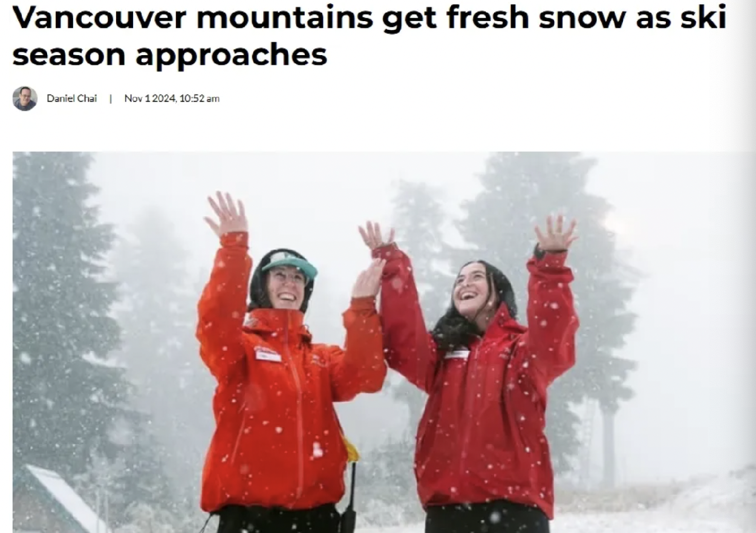The image size is (756, 533).
Task: Click the name tag on red jacket
Action: click(457, 354)
